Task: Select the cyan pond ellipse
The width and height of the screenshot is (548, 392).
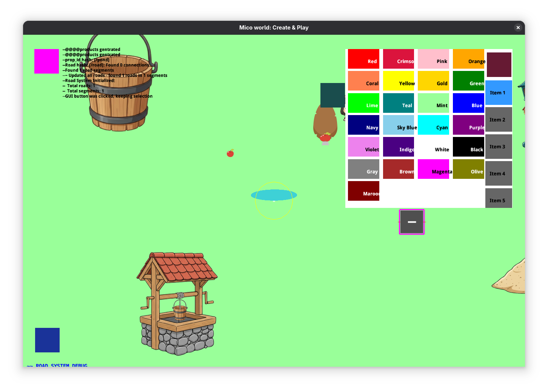Action: [x=274, y=195]
